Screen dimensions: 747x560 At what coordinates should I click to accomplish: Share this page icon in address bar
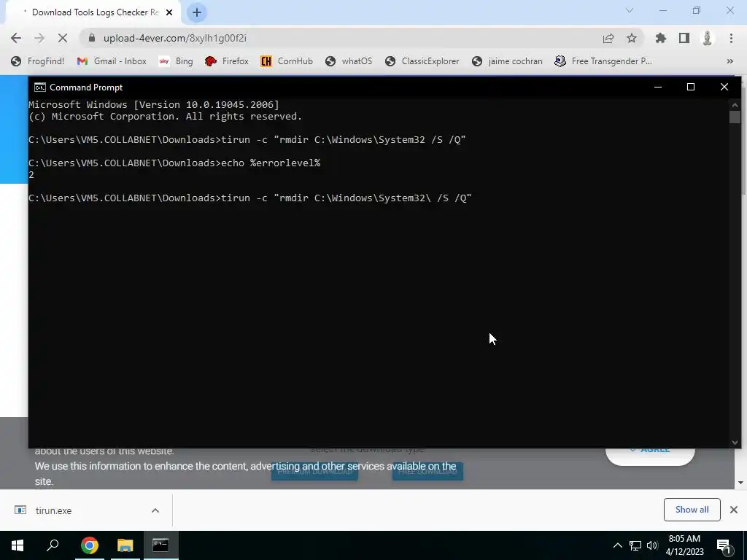coord(608,38)
